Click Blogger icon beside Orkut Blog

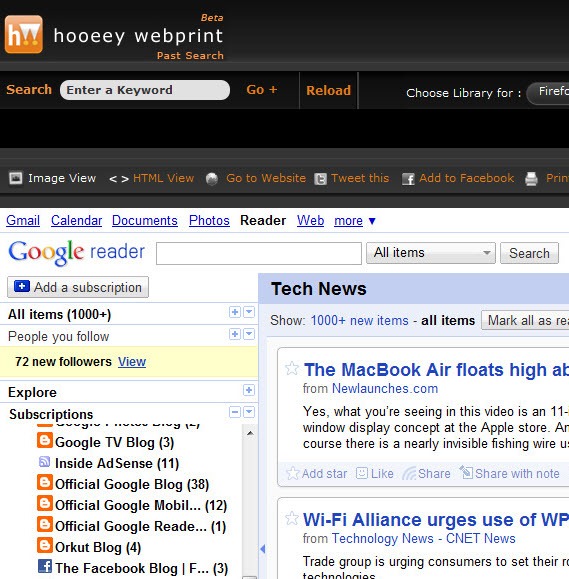45,545
